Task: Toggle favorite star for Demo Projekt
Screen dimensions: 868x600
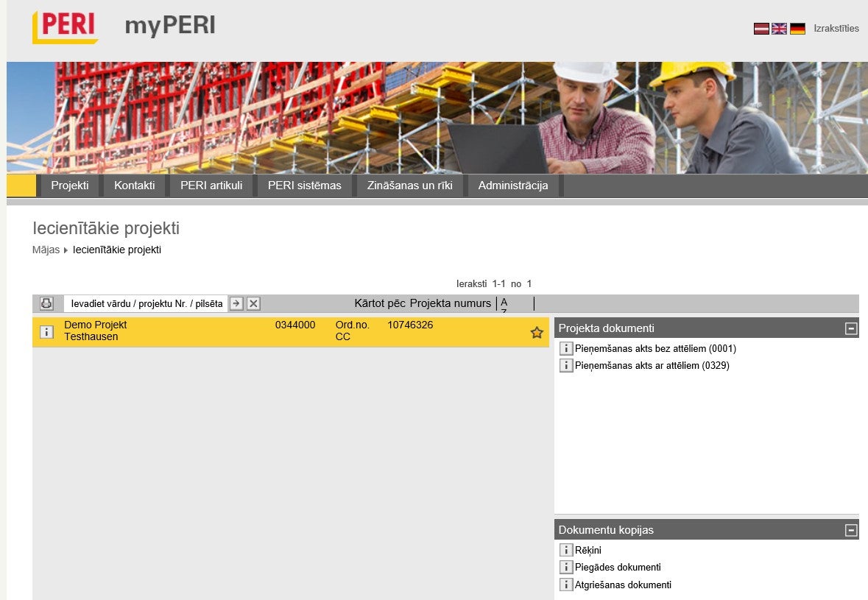Action: [537, 333]
